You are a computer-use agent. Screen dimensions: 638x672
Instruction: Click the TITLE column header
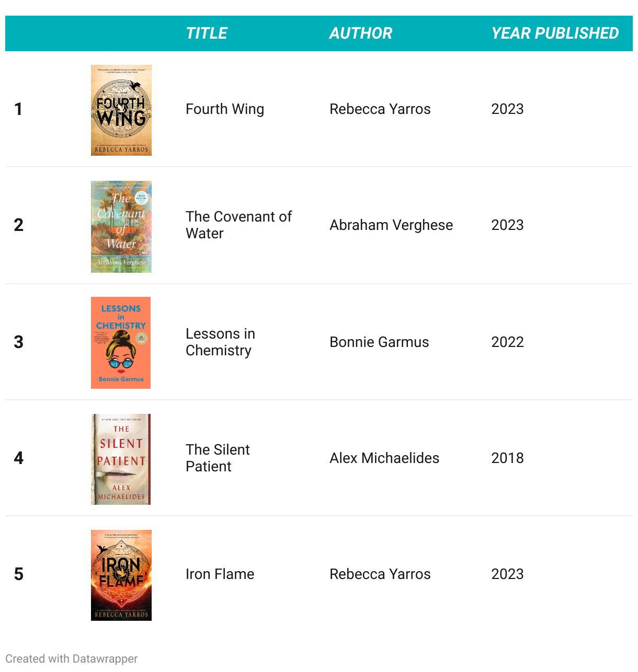tap(207, 33)
